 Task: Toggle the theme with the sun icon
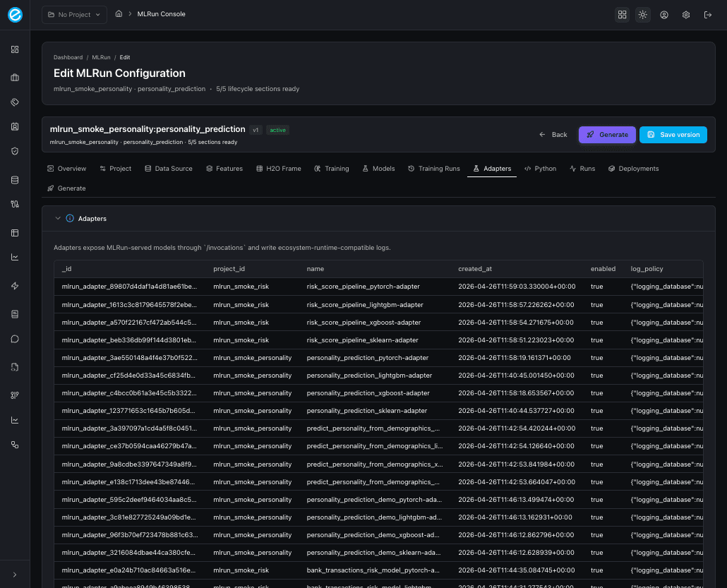click(x=642, y=14)
